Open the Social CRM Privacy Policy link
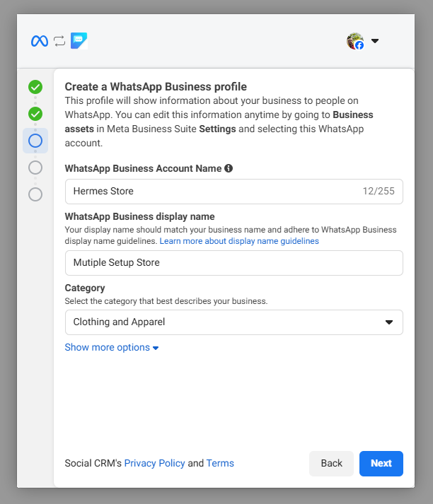 (154, 463)
